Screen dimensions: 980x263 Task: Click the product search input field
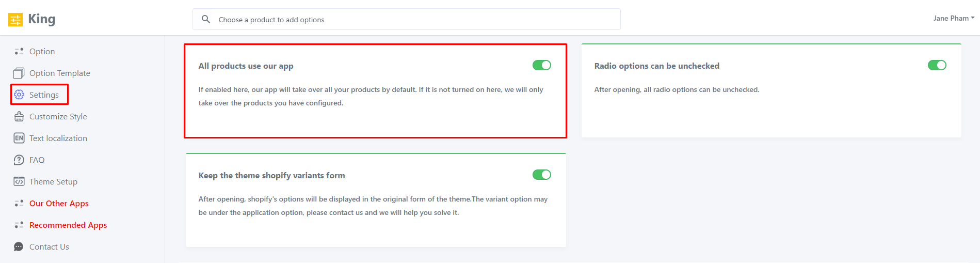(413, 20)
